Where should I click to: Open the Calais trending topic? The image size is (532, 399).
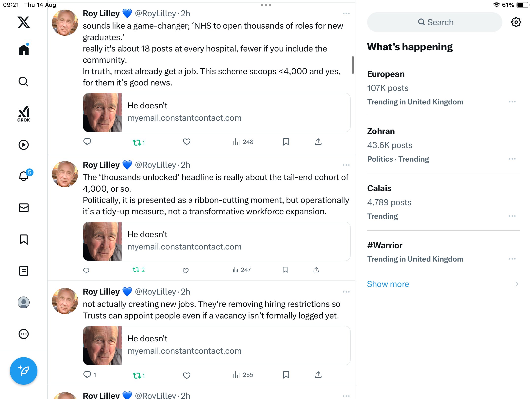[x=379, y=188]
